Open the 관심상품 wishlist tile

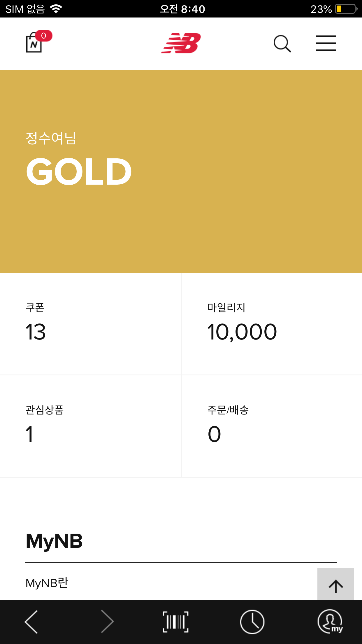pyautogui.click(x=90, y=426)
